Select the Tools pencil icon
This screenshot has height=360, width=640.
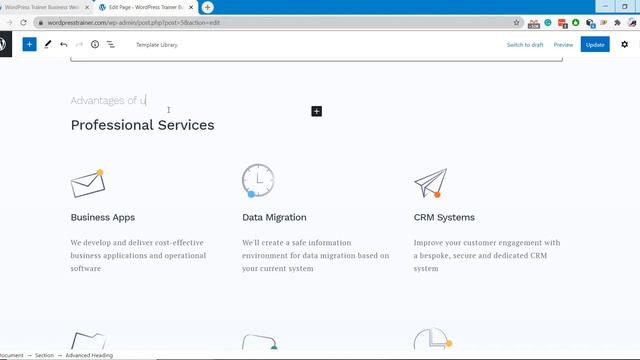pos(48,44)
